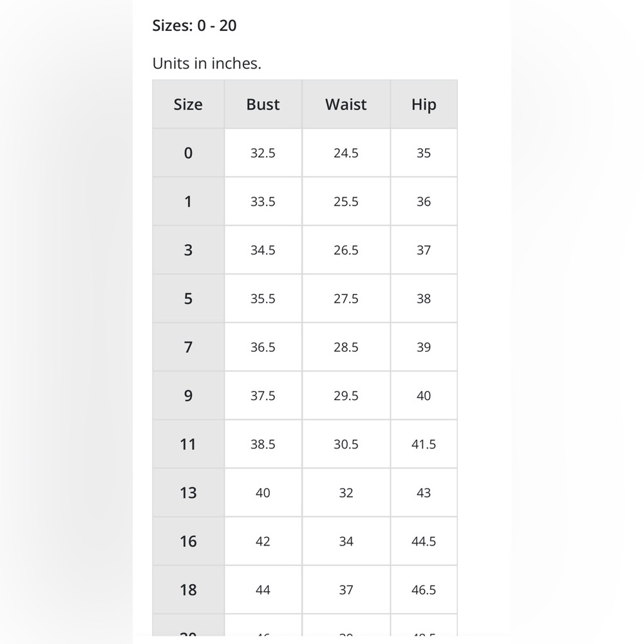This screenshot has width=644, height=644.
Task: Select the size 13 row label
Action: (x=188, y=493)
